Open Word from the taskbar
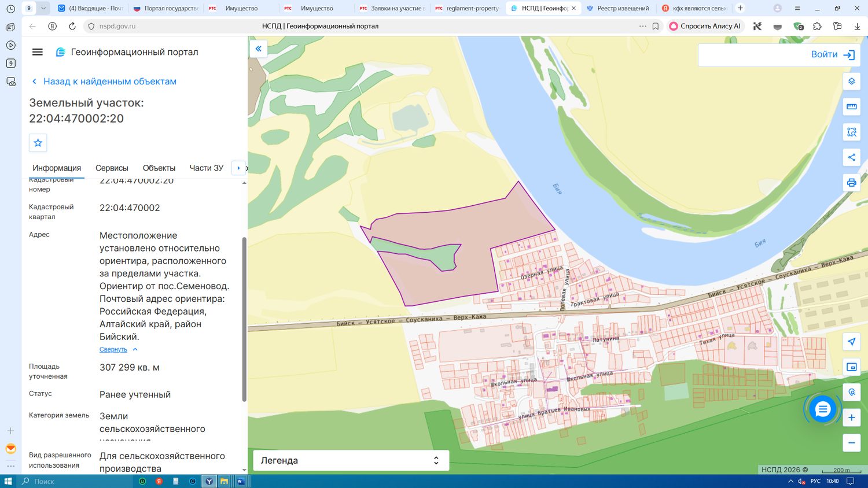Image resolution: width=868 pixels, height=488 pixels. (x=241, y=481)
